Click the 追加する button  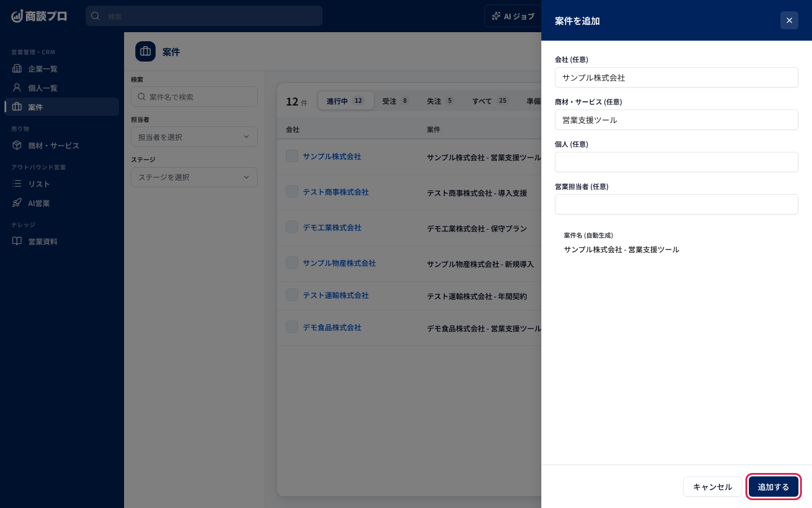click(x=774, y=487)
